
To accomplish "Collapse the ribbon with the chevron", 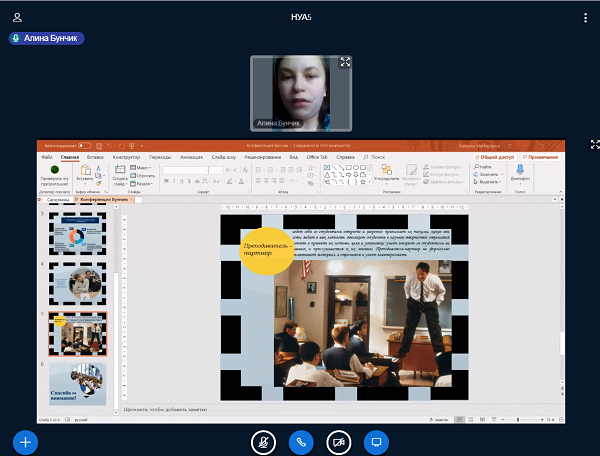I will tap(561, 191).
